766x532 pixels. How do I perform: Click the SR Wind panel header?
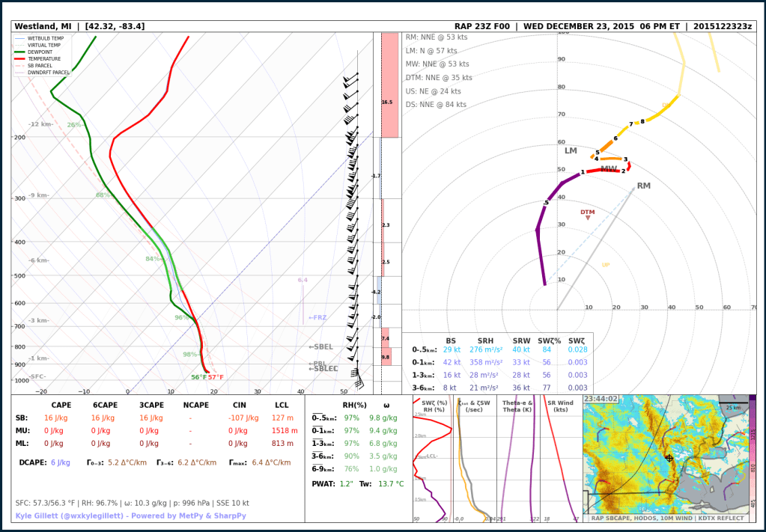point(561,406)
